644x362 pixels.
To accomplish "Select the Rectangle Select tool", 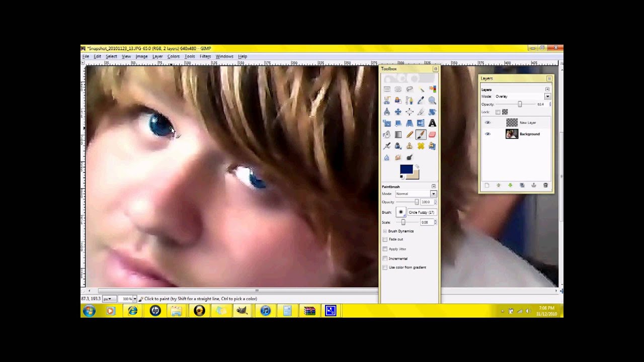I will tap(387, 89).
